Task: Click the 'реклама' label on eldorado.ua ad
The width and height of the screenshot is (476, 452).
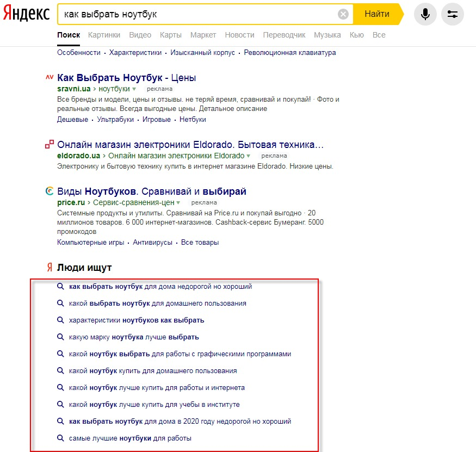Action: pyautogui.click(x=274, y=156)
